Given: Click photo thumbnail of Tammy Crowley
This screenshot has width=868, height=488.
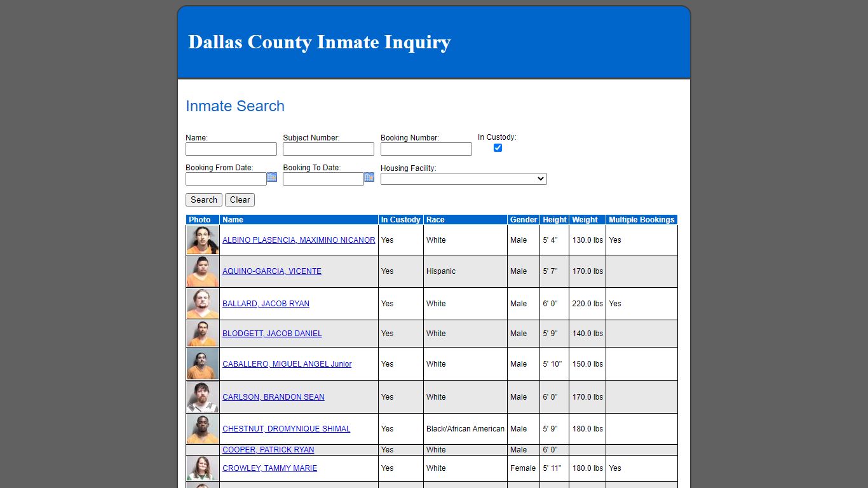Looking at the screenshot, I should point(203,468).
